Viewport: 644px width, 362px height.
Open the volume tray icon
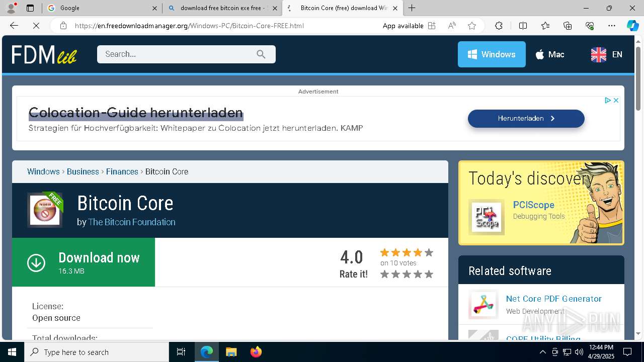tap(579, 352)
